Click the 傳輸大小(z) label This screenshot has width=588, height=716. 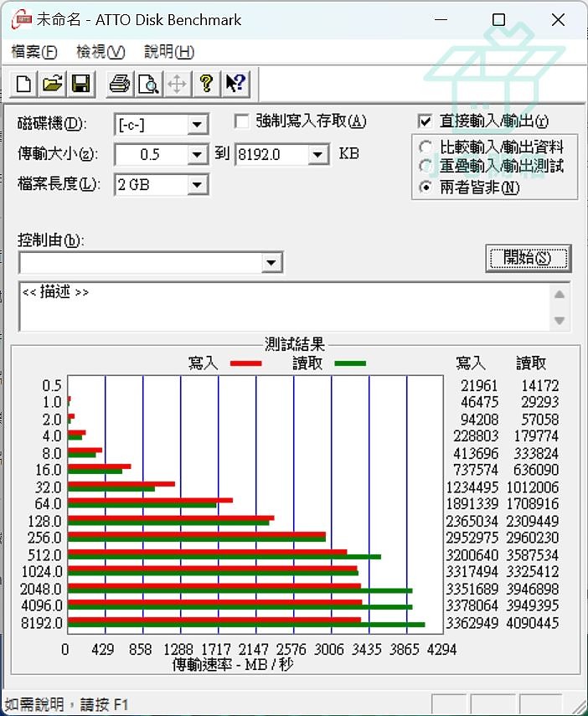(x=58, y=154)
